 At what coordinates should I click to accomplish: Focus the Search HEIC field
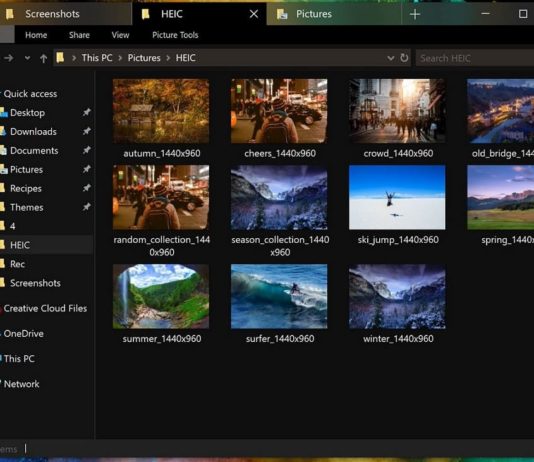pos(475,58)
